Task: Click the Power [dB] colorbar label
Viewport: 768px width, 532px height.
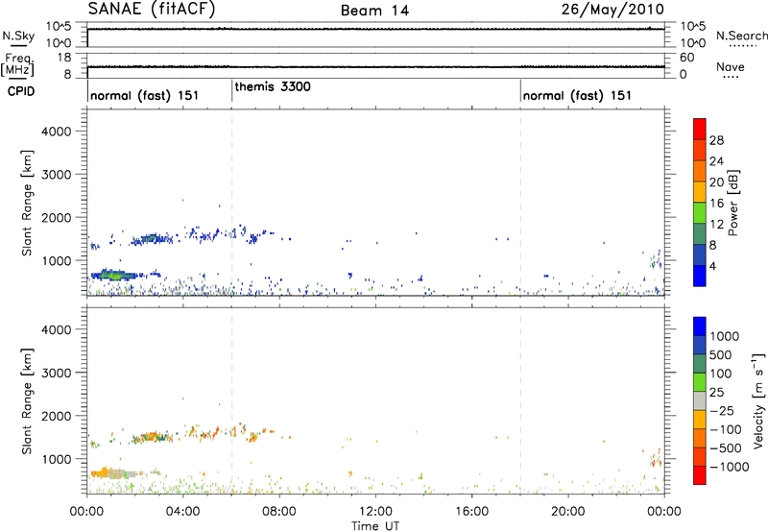Action: point(732,203)
